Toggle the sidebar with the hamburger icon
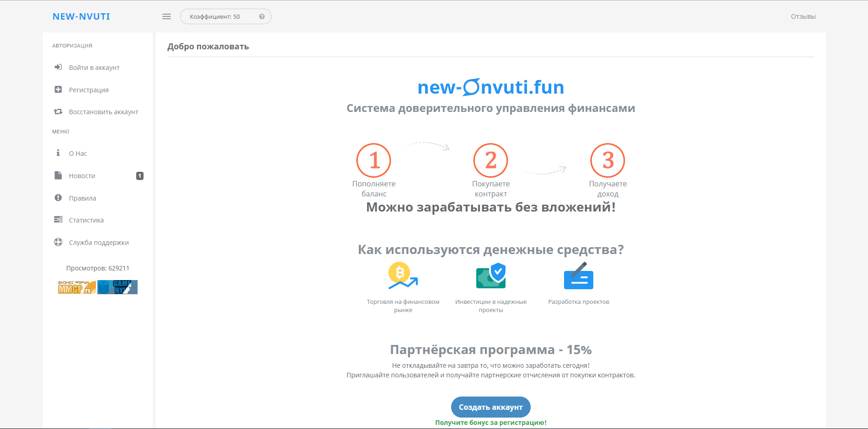 tap(166, 16)
